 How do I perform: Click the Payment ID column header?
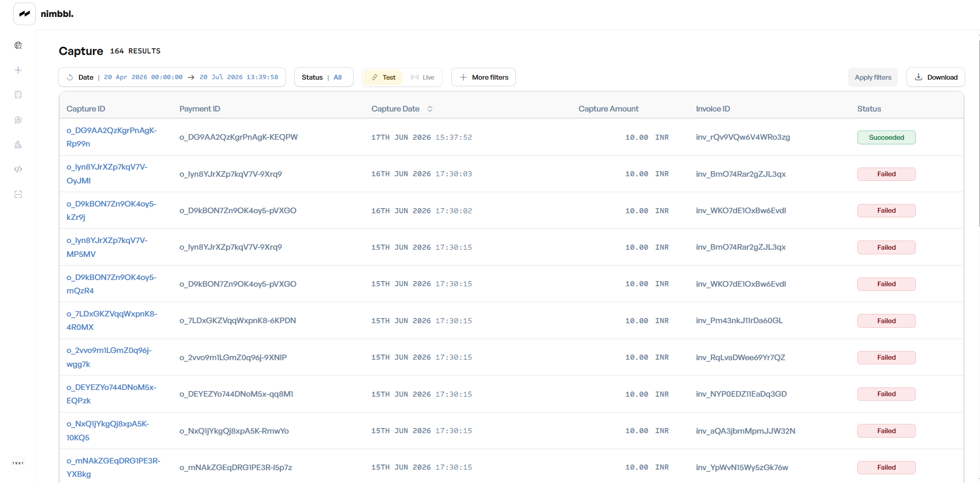click(200, 109)
